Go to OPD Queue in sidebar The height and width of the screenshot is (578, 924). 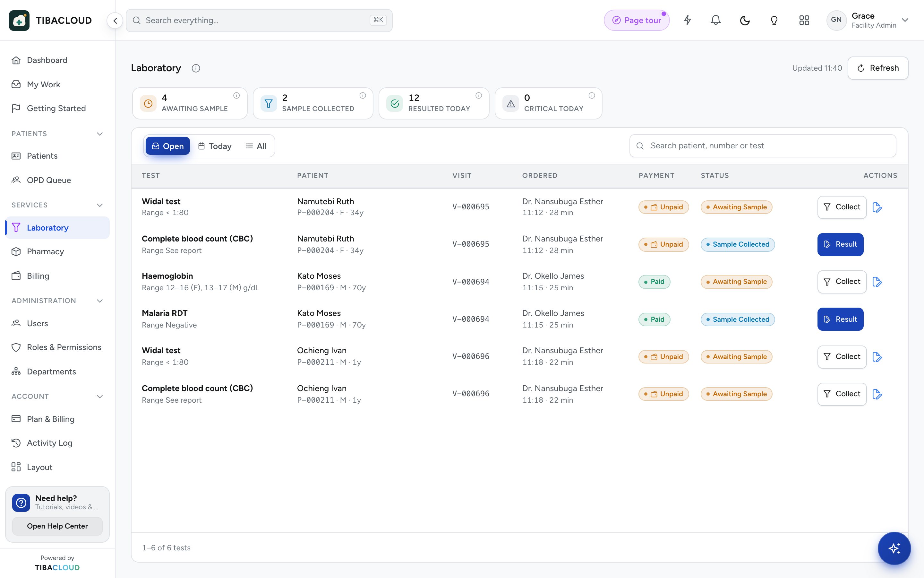click(x=58, y=180)
